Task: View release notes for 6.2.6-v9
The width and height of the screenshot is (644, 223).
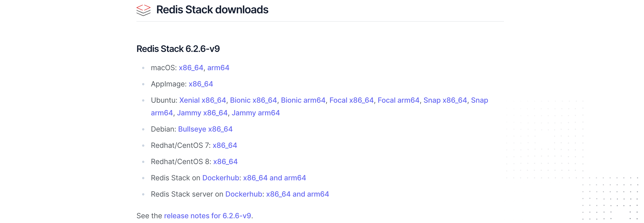Action: pos(208,216)
